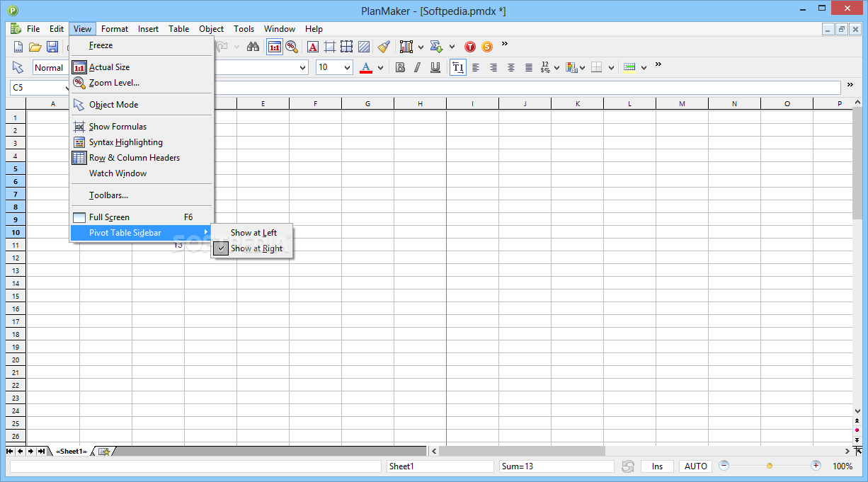Open the font size 10 dropdown
The width and height of the screenshot is (868, 482).
coord(347,68)
